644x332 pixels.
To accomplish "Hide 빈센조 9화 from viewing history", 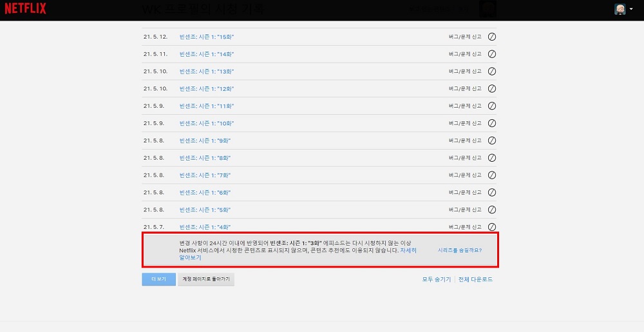I will coord(491,140).
